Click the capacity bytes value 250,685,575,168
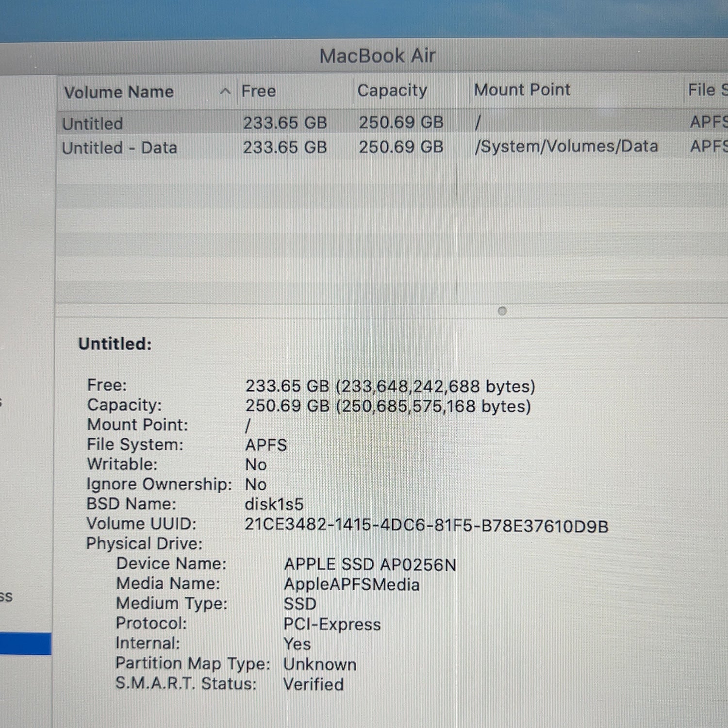Image resolution: width=728 pixels, height=728 pixels. tap(409, 406)
